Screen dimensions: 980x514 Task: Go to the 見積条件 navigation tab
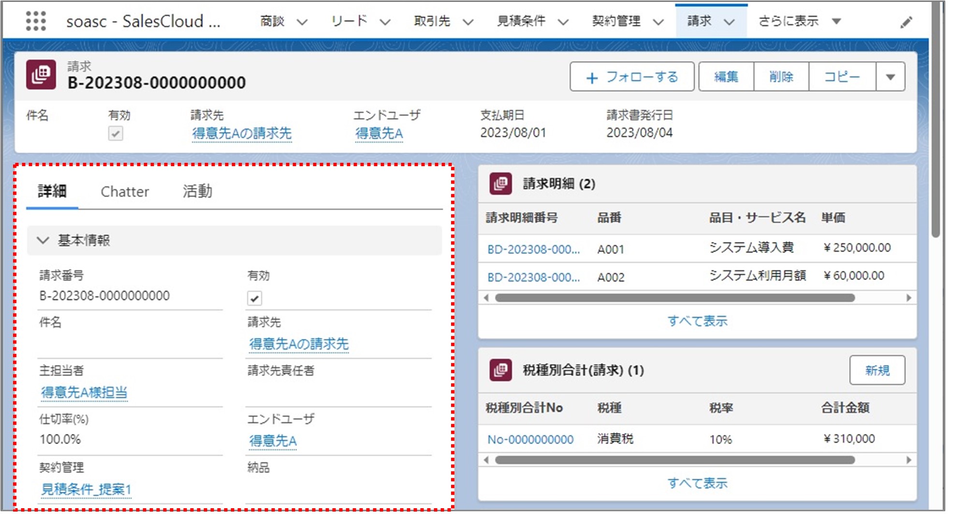[521, 21]
